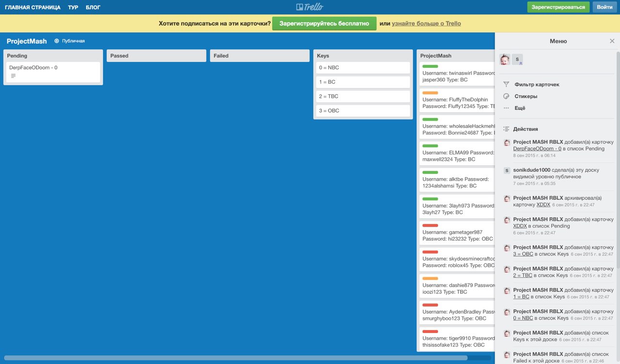Click the Войти button
The width and height of the screenshot is (620, 364).
[604, 7]
